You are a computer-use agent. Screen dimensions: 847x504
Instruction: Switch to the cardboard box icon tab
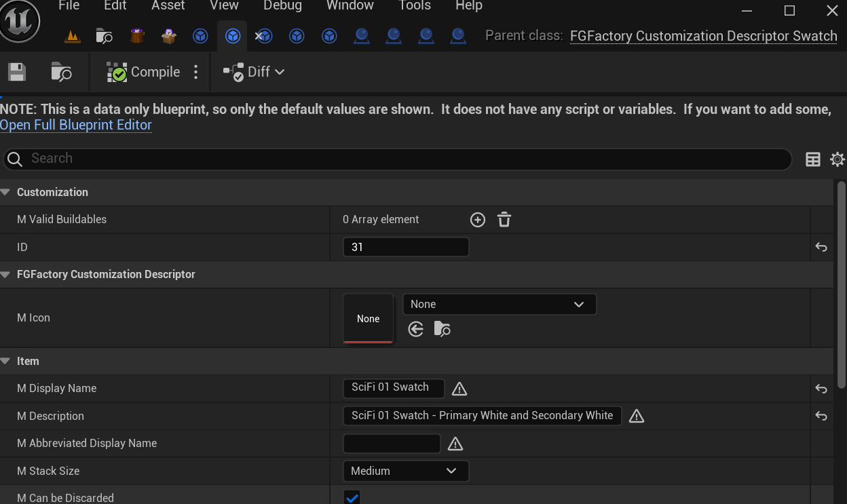point(169,36)
